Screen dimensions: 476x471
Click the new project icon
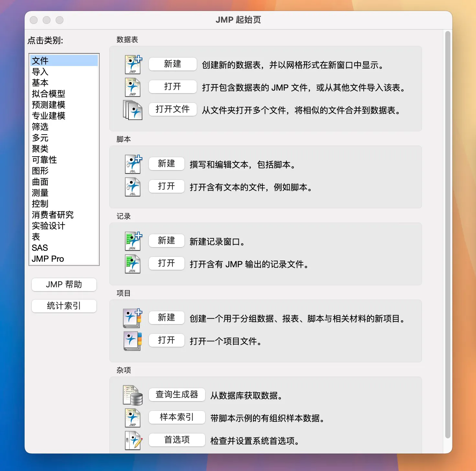tap(133, 318)
